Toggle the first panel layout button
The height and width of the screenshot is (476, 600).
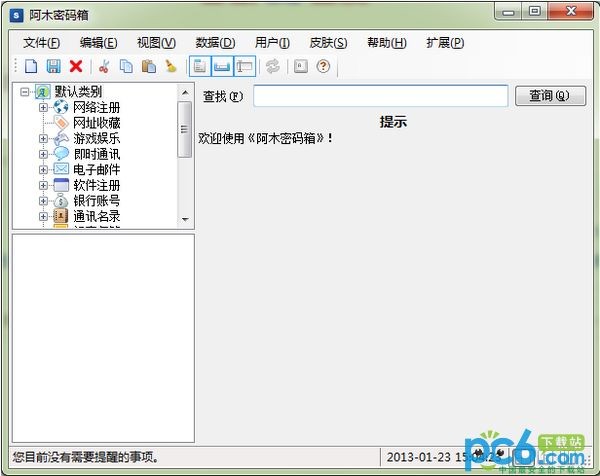(x=200, y=66)
